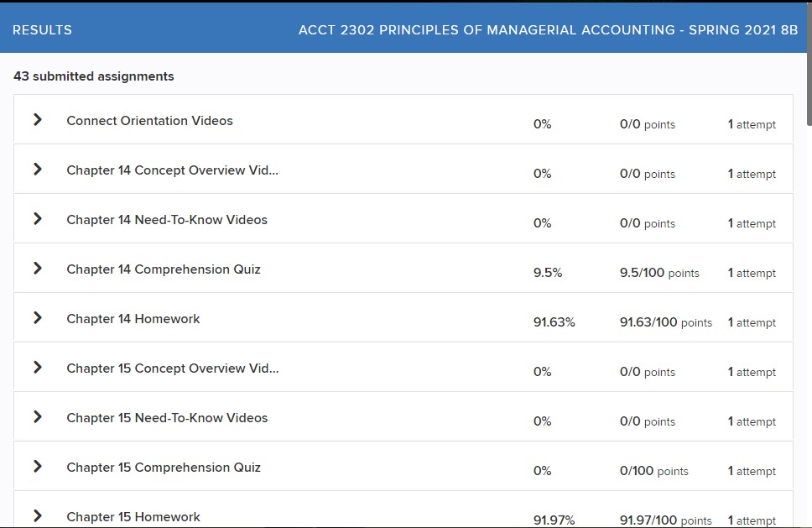Expand the Chapter 15 Homework chevron

point(38,515)
